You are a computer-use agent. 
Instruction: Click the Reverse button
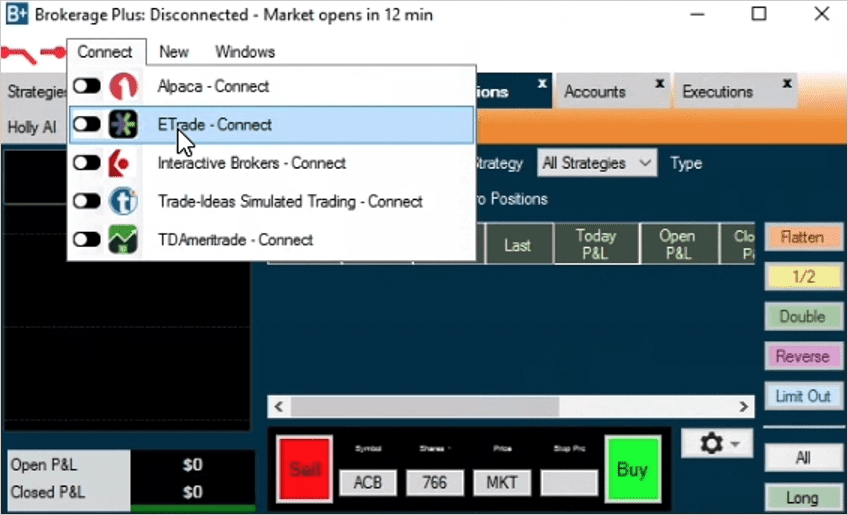pyautogui.click(x=803, y=356)
